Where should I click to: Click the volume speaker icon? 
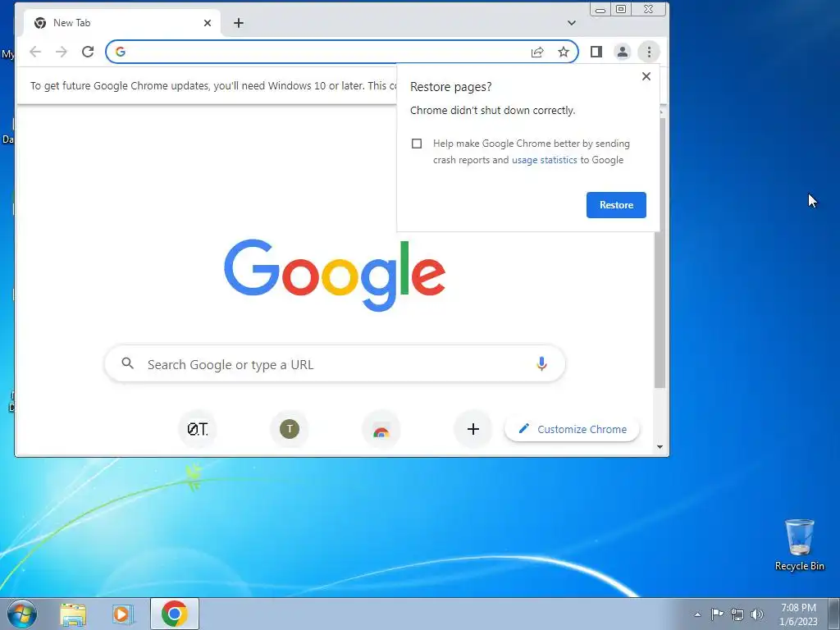pyautogui.click(x=757, y=614)
